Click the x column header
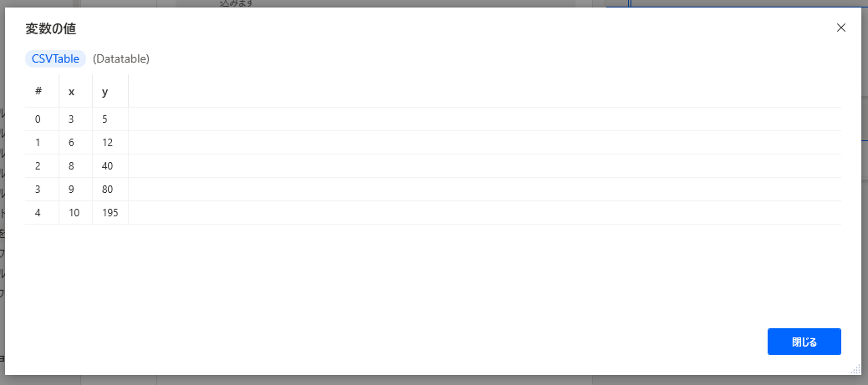868x385 pixels. [75, 91]
